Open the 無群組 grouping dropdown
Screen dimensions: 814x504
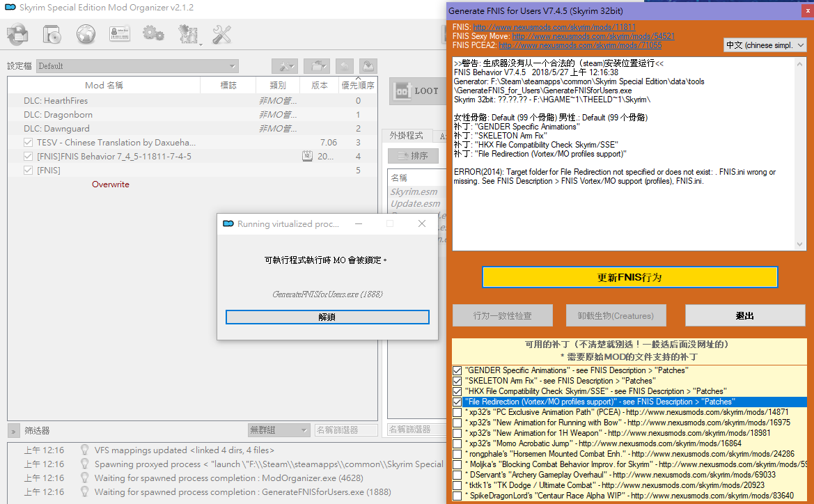[x=279, y=430]
